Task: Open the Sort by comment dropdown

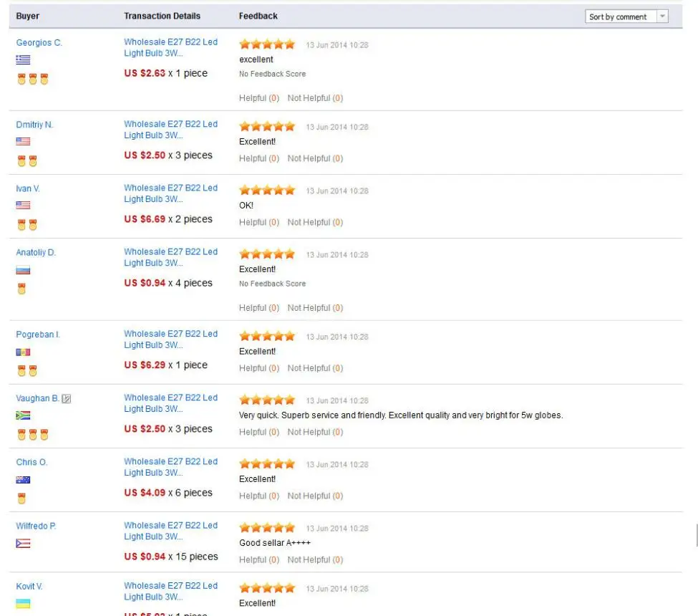Action: (x=626, y=16)
